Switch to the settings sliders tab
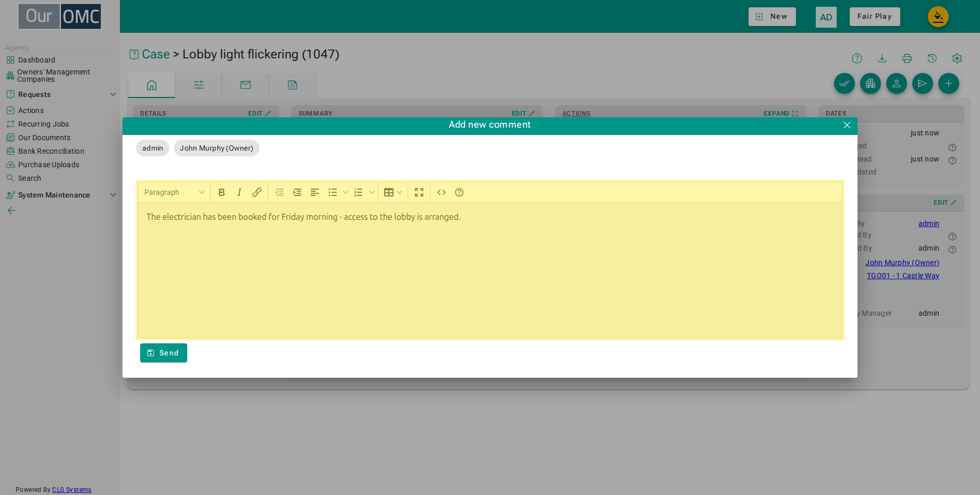980x495 pixels. 199,85
